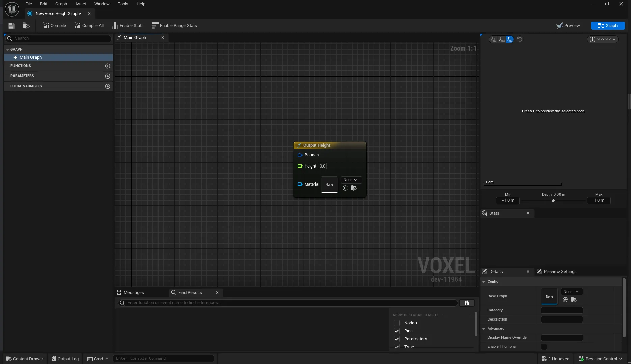This screenshot has width=631, height=364.
Task: Disable the Nodes search result checkbox
Action: pyautogui.click(x=397, y=323)
